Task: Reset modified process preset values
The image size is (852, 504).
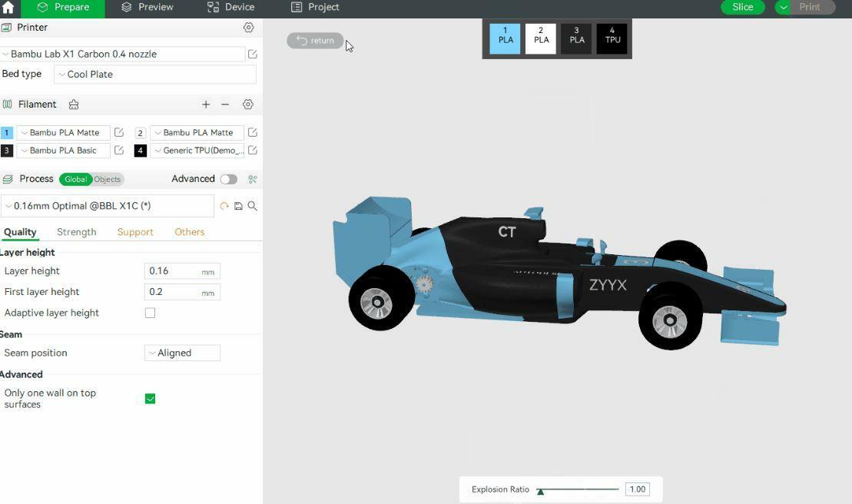Action: (224, 206)
